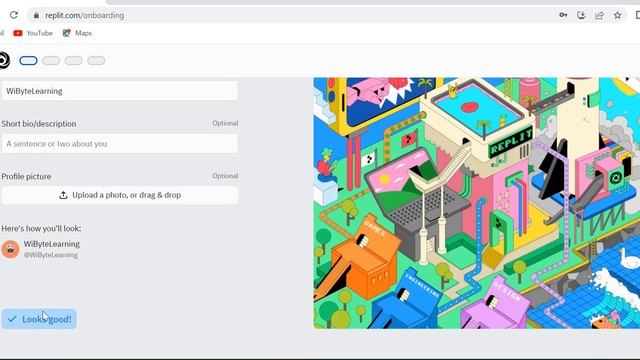Select the second onboarding step indicator
Image resolution: width=640 pixels, height=360 pixels.
coord(51,61)
